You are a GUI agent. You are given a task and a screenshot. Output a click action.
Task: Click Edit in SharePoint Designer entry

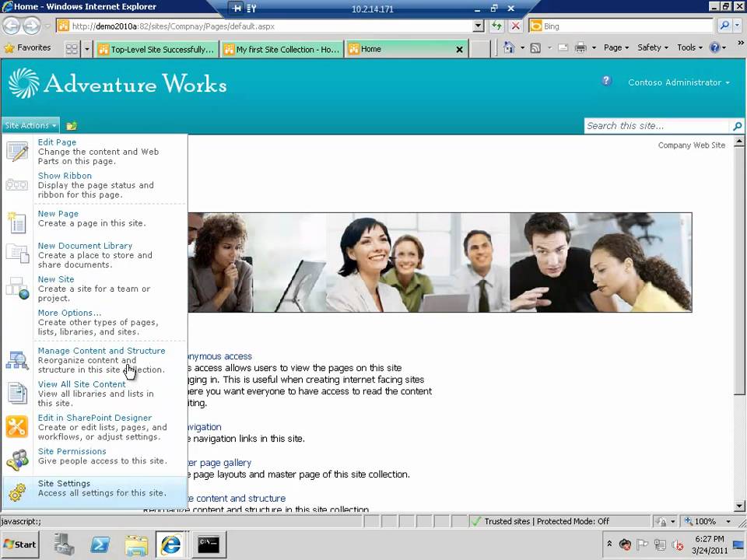coord(94,427)
